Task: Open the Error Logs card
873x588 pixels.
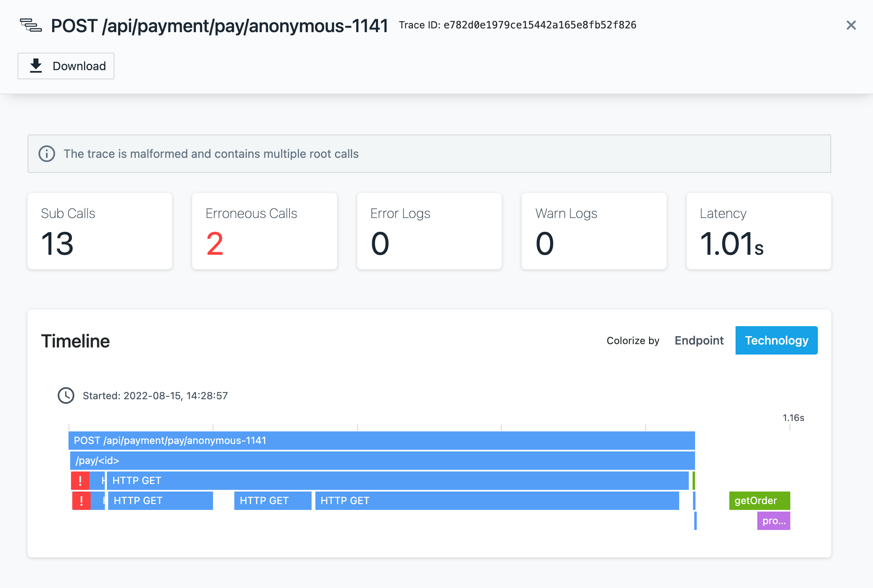Action: point(429,231)
